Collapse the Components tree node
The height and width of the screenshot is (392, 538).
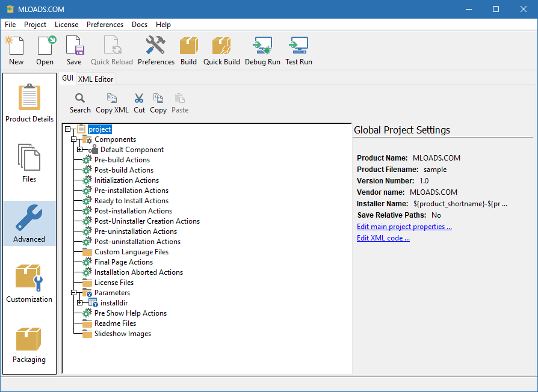coord(74,139)
